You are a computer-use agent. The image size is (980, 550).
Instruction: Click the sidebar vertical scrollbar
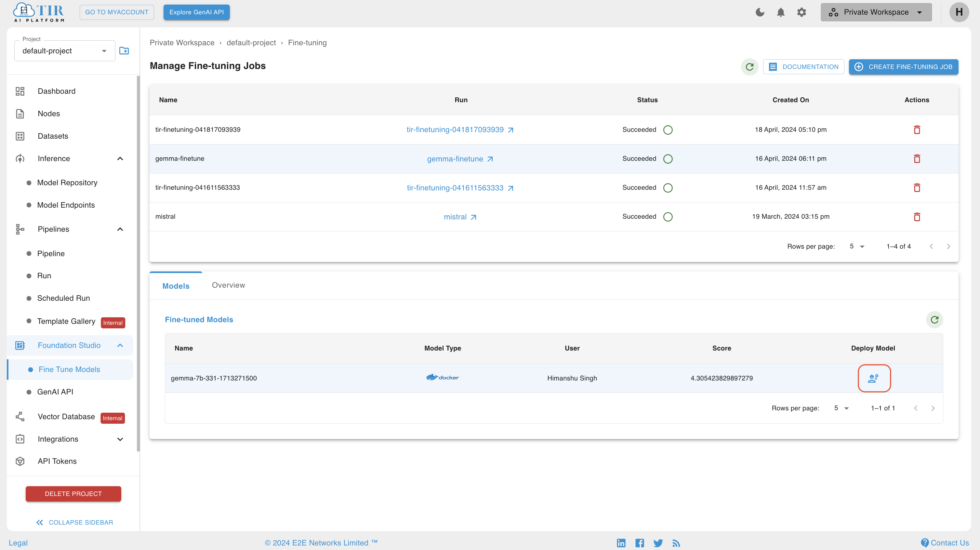pyautogui.click(x=138, y=264)
